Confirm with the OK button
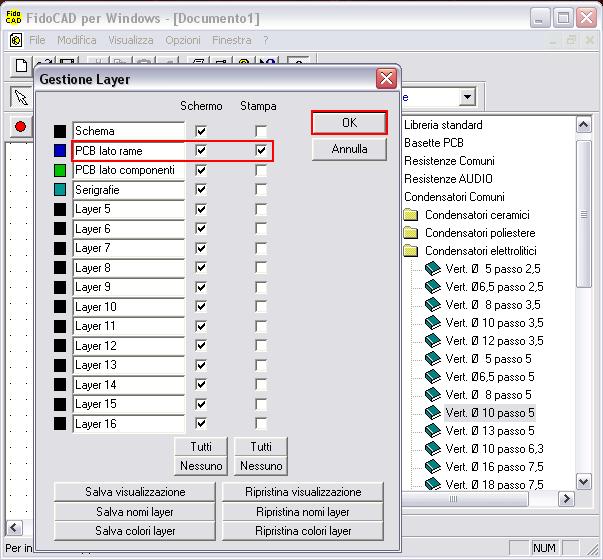The width and height of the screenshot is (603, 560). pos(349,123)
